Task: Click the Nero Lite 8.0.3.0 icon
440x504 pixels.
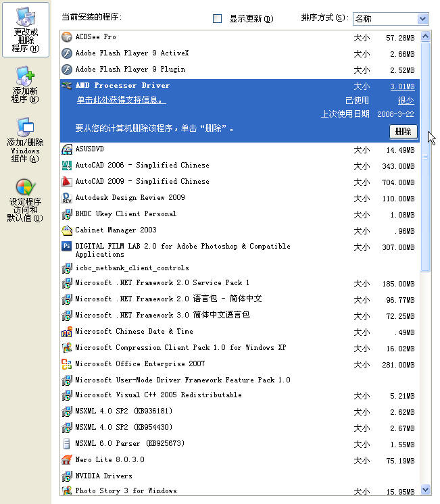Action: pos(67,460)
